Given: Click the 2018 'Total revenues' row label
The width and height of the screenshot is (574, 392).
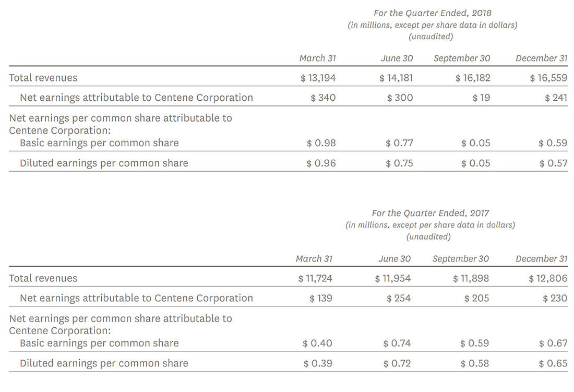Looking at the screenshot, I should (43, 78).
